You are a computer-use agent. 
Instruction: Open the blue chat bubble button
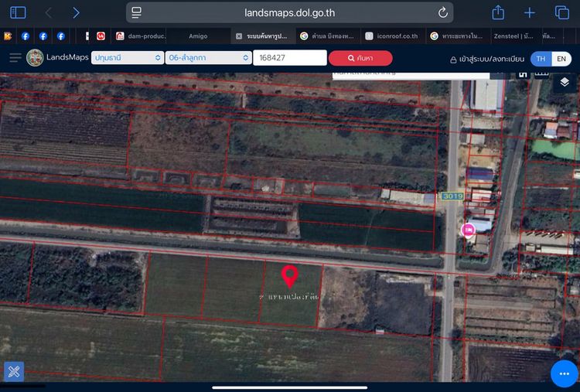tap(564, 373)
